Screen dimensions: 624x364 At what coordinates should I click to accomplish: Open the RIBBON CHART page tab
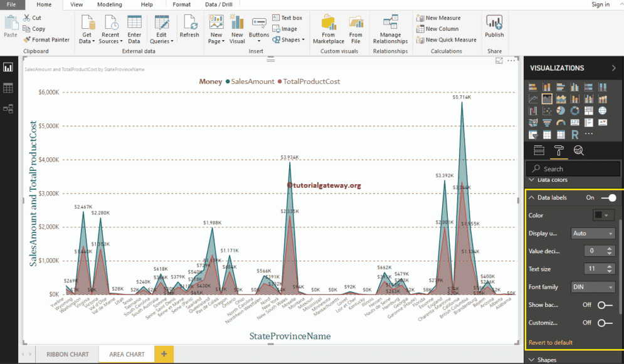67,354
